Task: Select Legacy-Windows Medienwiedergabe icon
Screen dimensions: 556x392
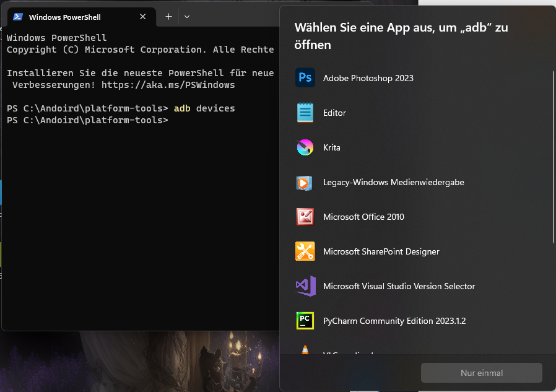Action: 304,182
